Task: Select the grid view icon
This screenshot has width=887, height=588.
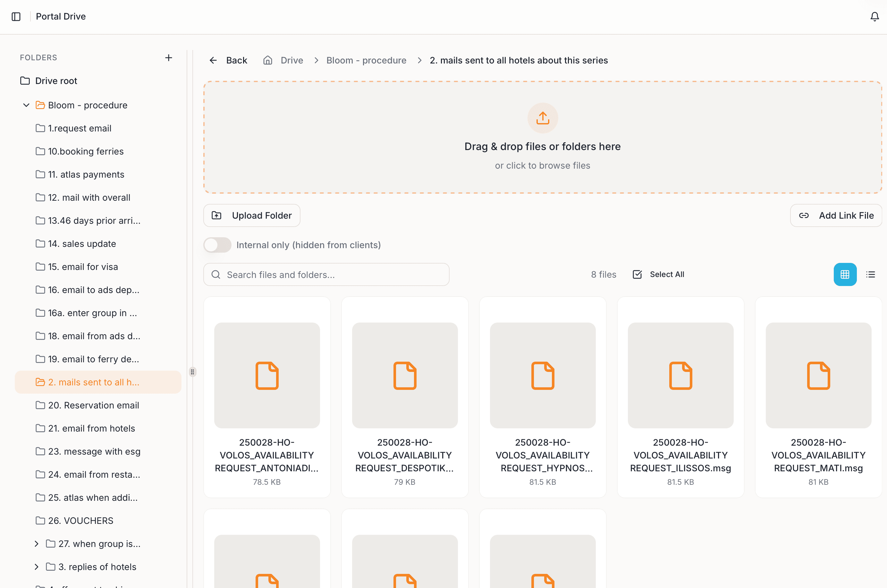Action: (845, 274)
